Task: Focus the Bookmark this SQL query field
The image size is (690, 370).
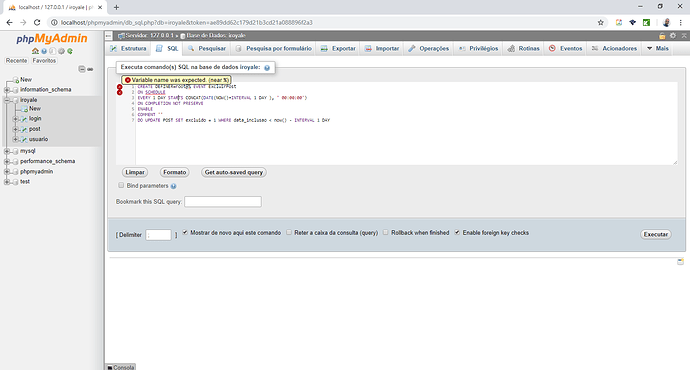Action: pos(223,201)
